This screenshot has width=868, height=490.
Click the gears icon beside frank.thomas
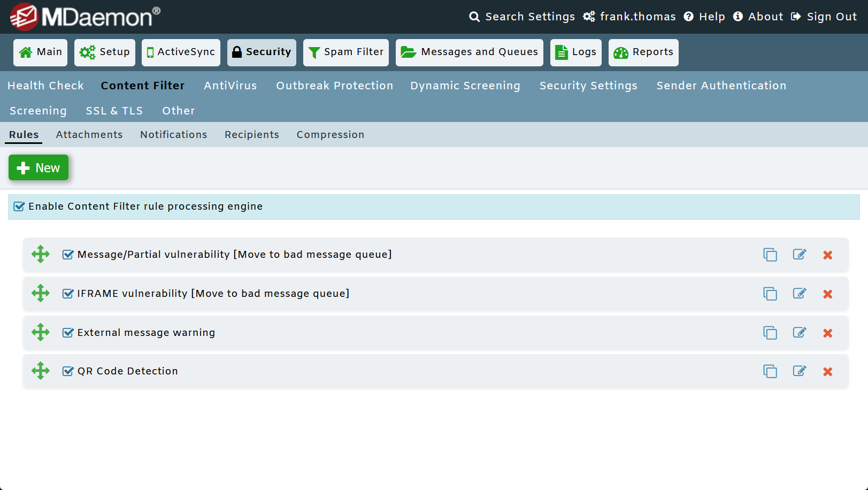pos(589,17)
